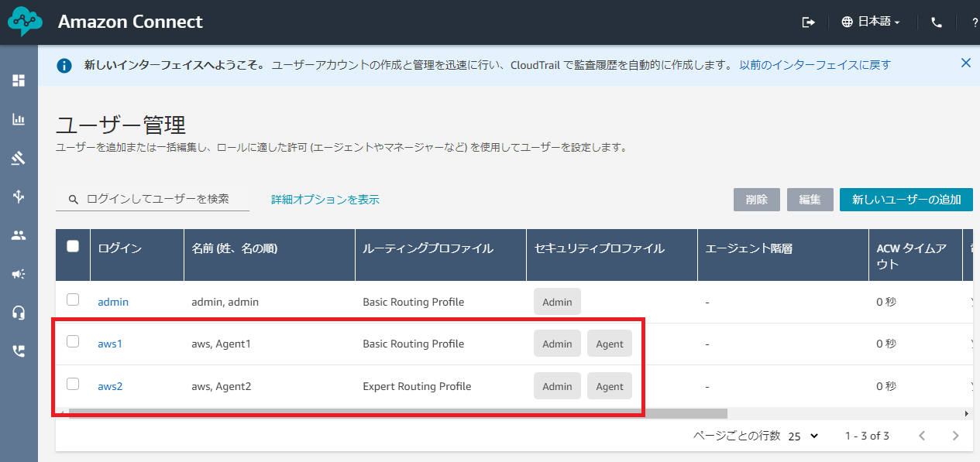The image size is (980, 462).
Task: Open the analytics bar chart sidebar icon
Action: pyautogui.click(x=19, y=119)
